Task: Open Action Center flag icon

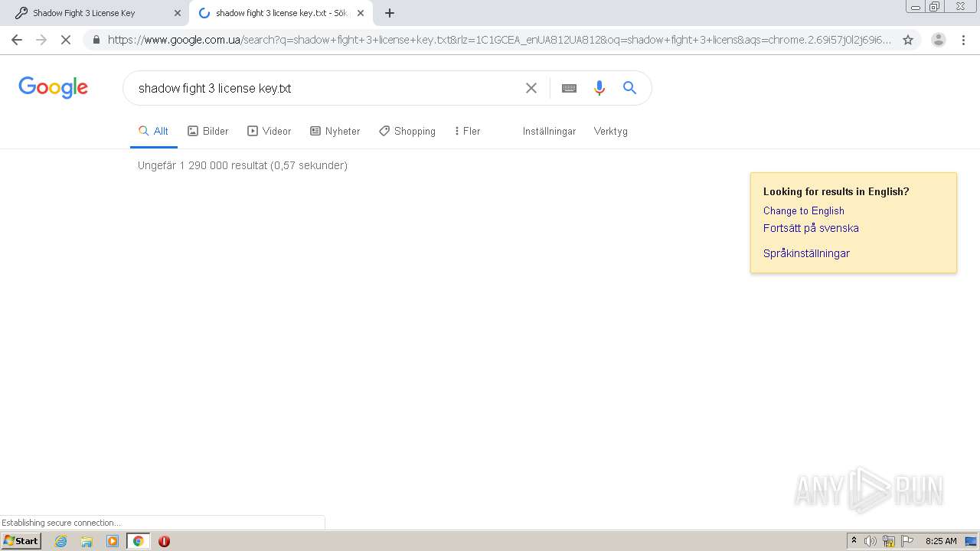Action: (907, 541)
